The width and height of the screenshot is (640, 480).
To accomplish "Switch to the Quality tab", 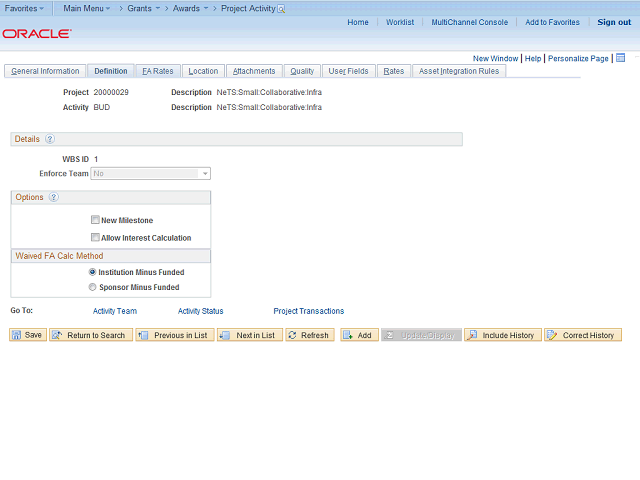I will [302, 71].
